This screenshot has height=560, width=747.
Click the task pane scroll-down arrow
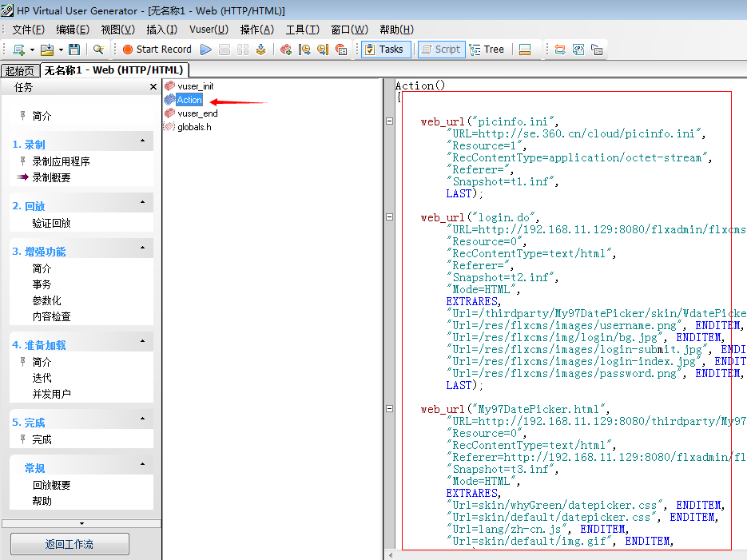81,524
